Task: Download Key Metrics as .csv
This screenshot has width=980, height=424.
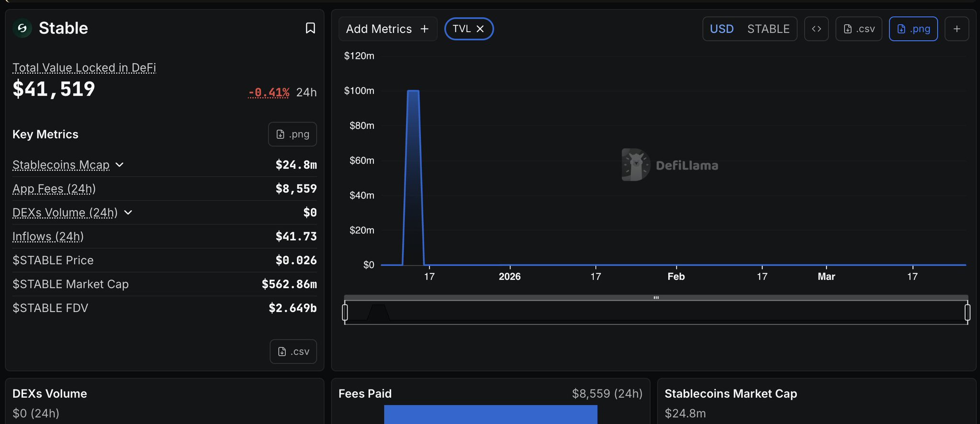Action: coord(293,352)
